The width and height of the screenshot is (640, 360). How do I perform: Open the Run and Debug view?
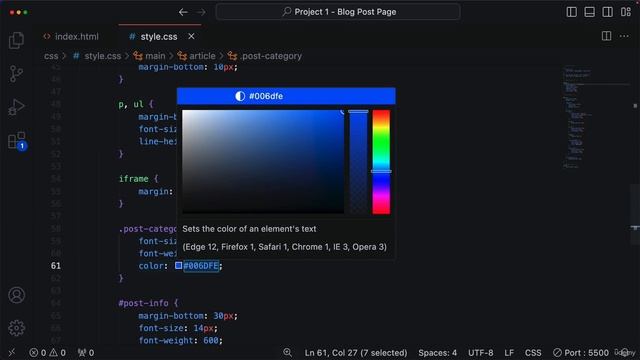[16, 107]
